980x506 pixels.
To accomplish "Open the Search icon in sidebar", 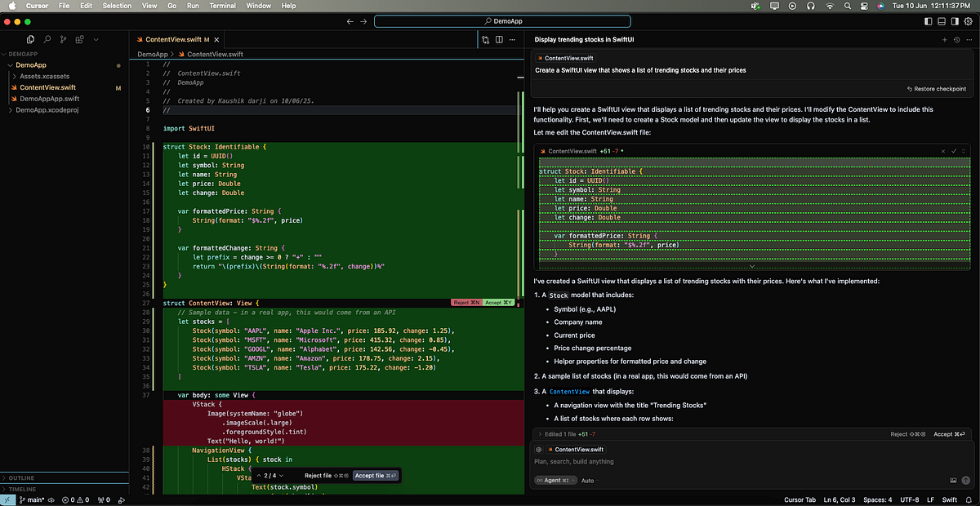I will [x=47, y=39].
